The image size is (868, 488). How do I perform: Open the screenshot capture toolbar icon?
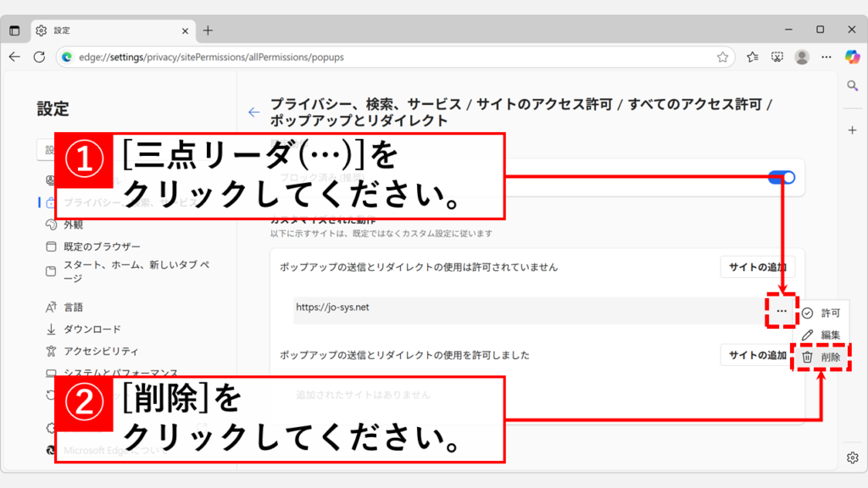[777, 57]
